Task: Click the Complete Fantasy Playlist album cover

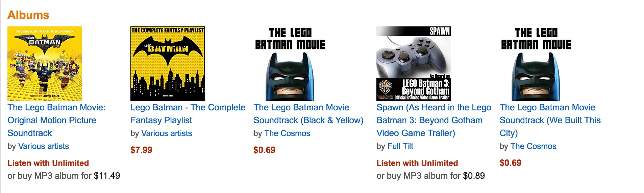Action: [168, 64]
